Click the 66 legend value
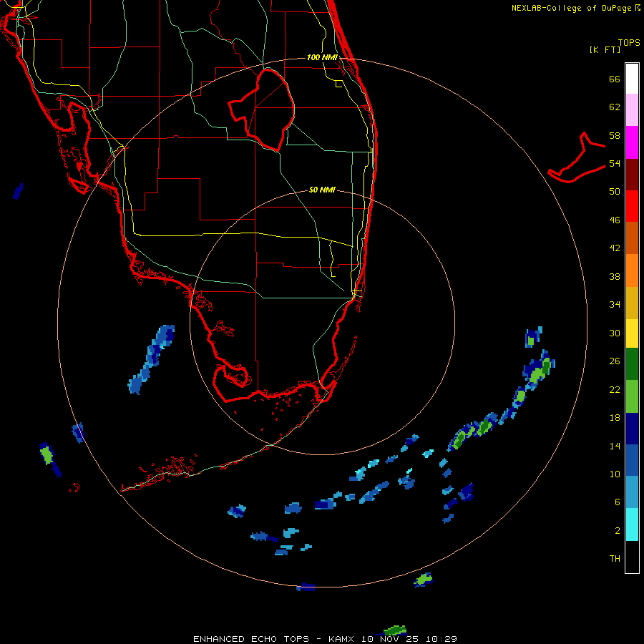The height and width of the screenshot is (644, 644). pos(615,79)
